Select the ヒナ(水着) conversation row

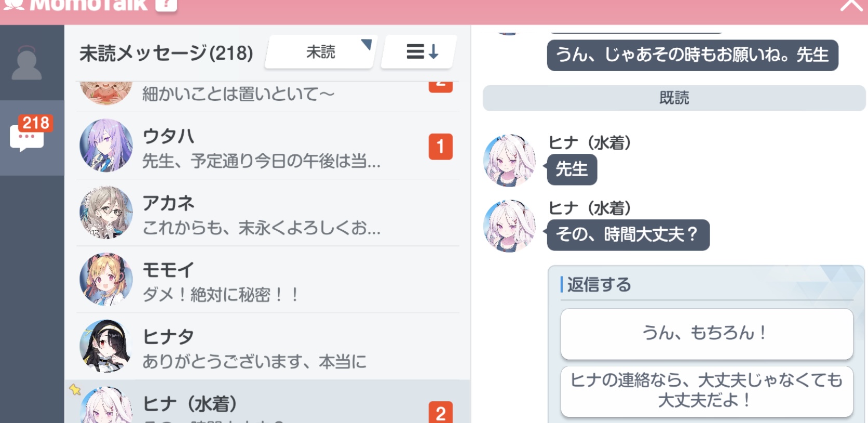(x=268, y=402)
